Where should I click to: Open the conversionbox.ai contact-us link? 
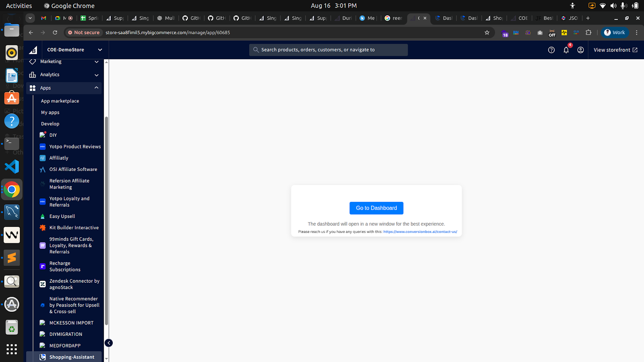tap(420, 232)
